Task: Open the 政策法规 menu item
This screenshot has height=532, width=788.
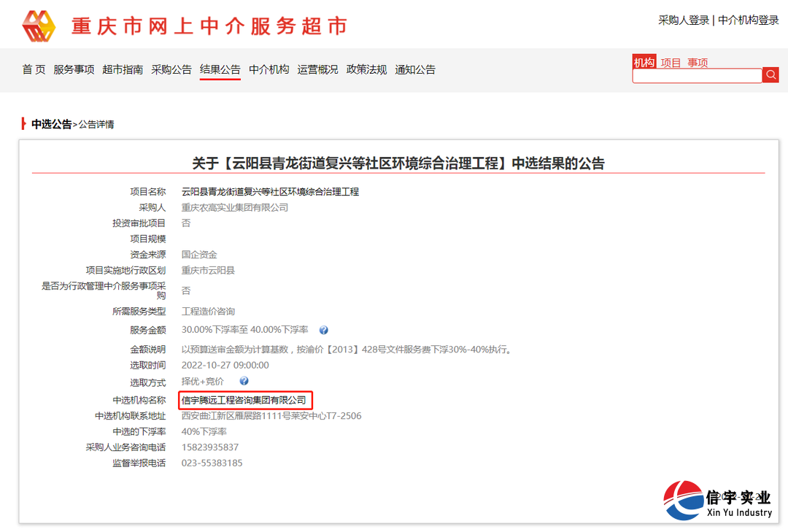Action: (x=366, y=69)
